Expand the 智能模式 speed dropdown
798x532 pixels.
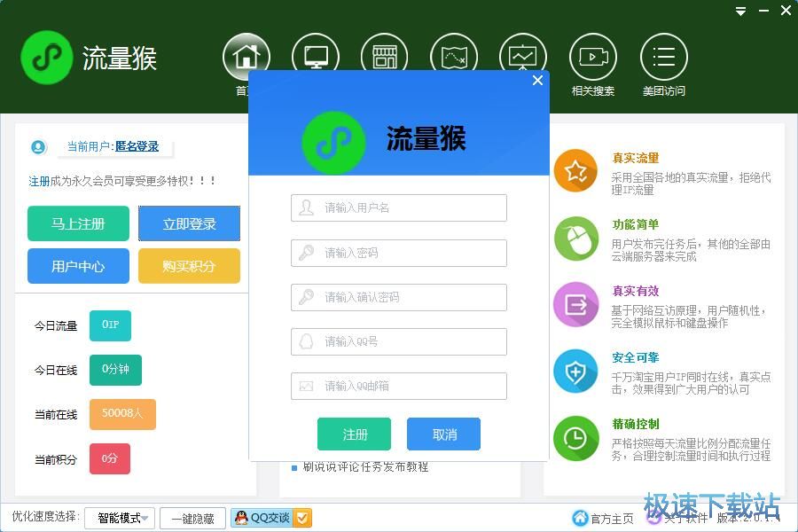coord(120,518)
